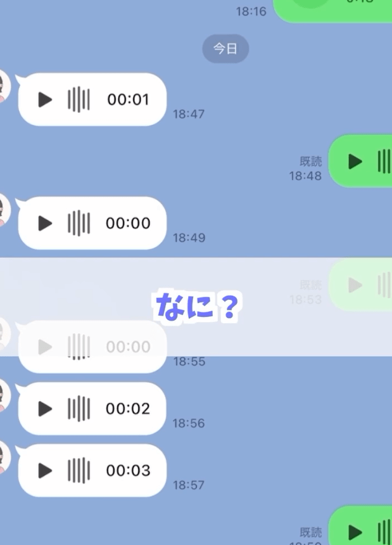Tap waveform icon in 00:03 voice bubble
Image resolution: width=392 pixels, height=545 pixels.
pos(79,470)
